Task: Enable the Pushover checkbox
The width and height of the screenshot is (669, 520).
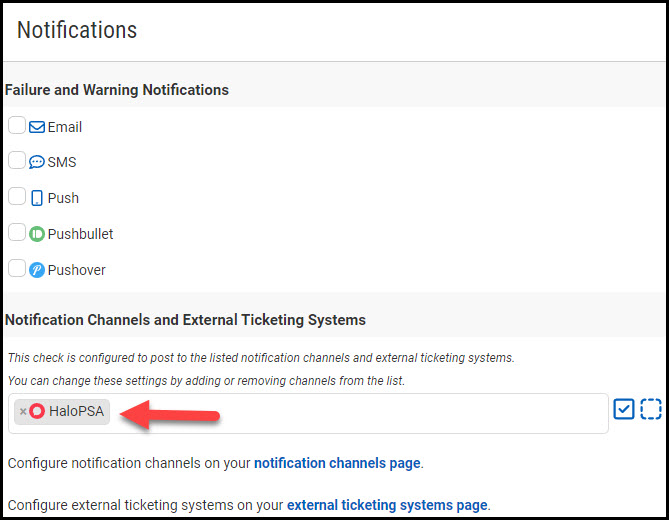Action: click(x=17, y=269)
